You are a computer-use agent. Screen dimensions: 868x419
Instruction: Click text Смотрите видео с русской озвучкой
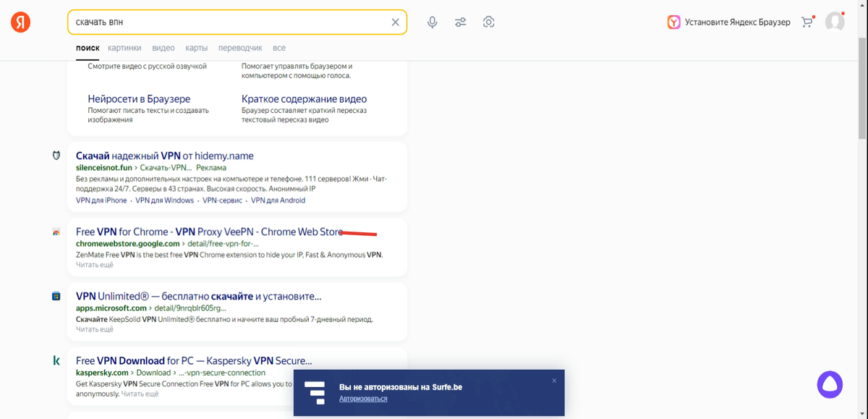148,66
